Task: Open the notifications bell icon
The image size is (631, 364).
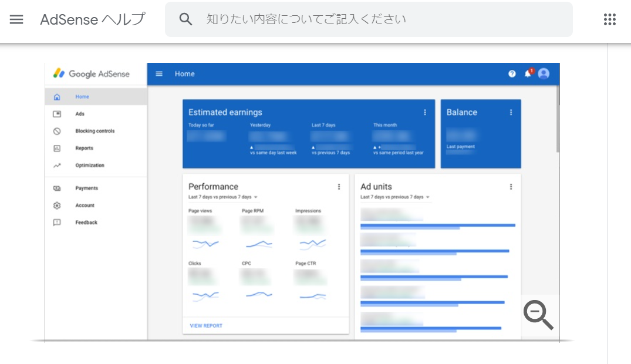Action: click(528, 73)
